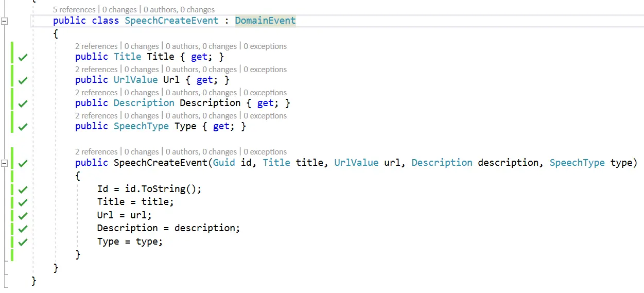Click the checkmark beside Description = description line
644x293 pixels.
pyautogui.click(x=22, y=229)
